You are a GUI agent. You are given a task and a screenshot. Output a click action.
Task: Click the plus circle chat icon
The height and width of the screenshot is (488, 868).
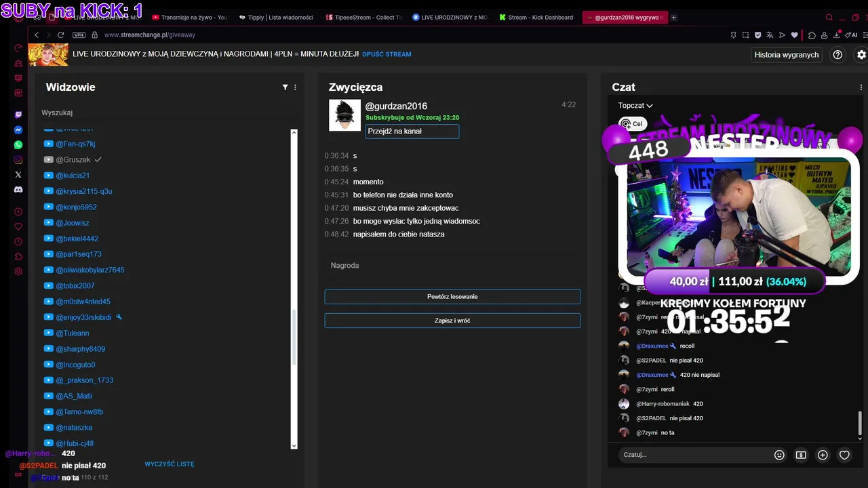click(x=823, y=455)
